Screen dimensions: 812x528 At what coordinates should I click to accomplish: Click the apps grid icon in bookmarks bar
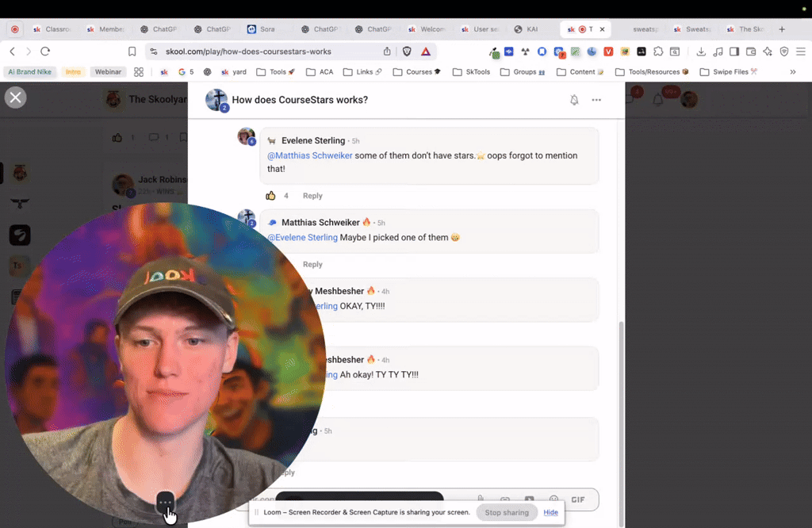[138, 72]
